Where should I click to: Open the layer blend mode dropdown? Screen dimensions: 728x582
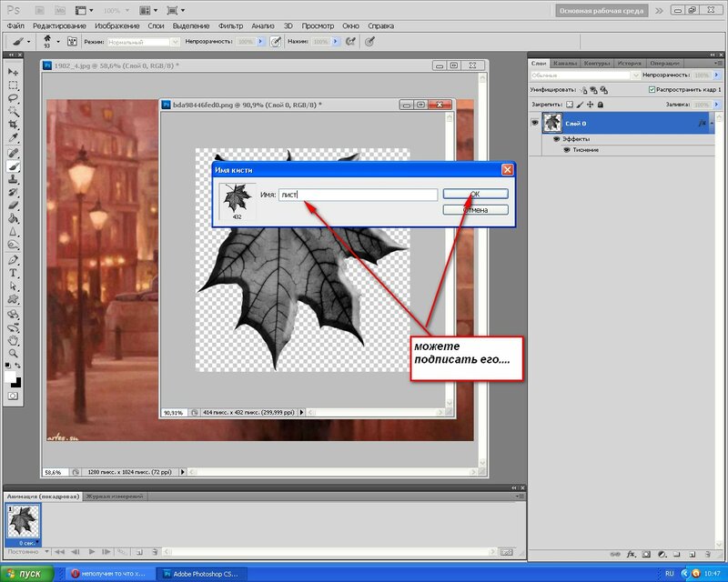(582, 76)
